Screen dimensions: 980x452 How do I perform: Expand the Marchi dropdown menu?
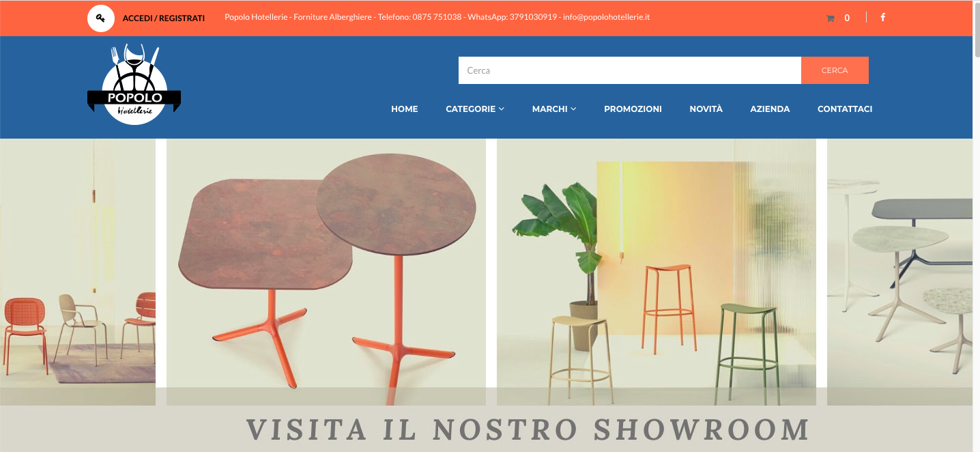(554, 109)
